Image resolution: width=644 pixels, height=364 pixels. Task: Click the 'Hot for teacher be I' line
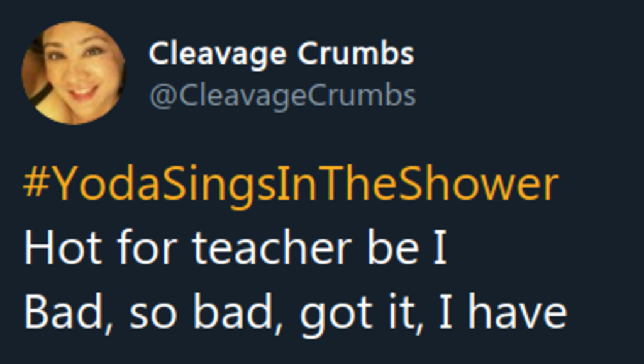(235, 248)
